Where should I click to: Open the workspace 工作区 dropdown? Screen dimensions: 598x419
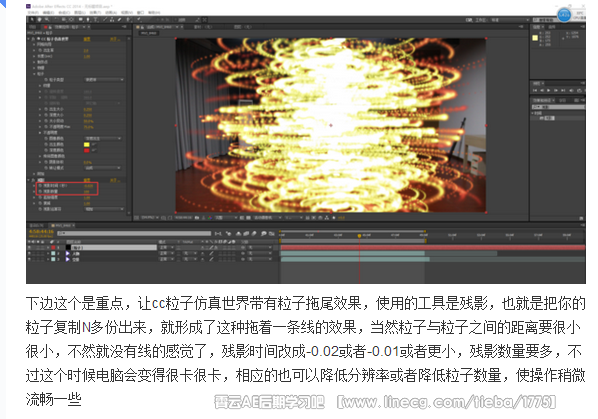[x=509, y=19]
